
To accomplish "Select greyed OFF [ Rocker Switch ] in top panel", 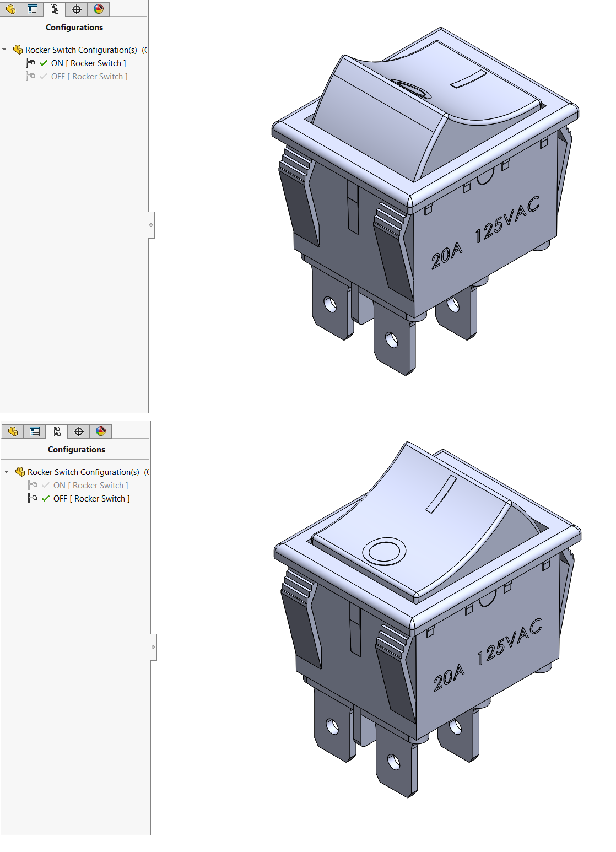I will pyautogui.click(x=89, y=77).
